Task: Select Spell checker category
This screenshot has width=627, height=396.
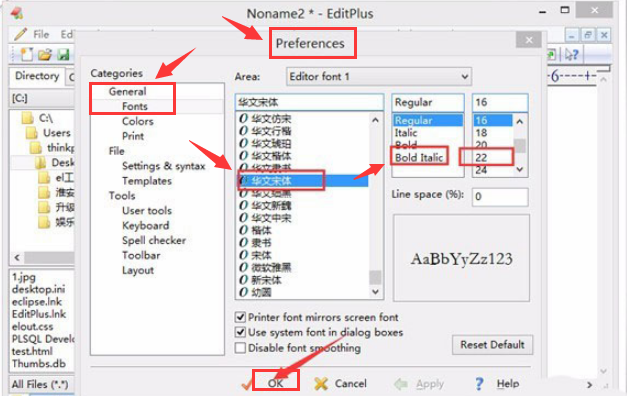Action: pyautogui.click(x=154, y=240)
